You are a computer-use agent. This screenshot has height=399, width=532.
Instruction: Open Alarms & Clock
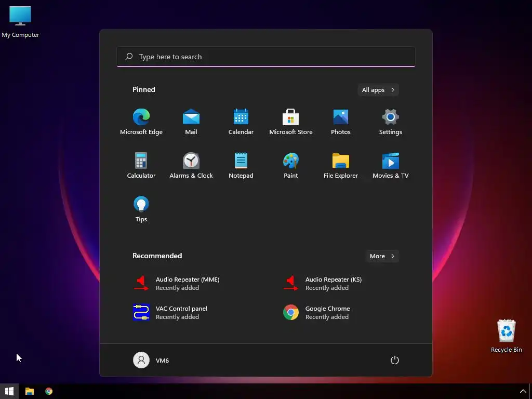tap(191, 166)
